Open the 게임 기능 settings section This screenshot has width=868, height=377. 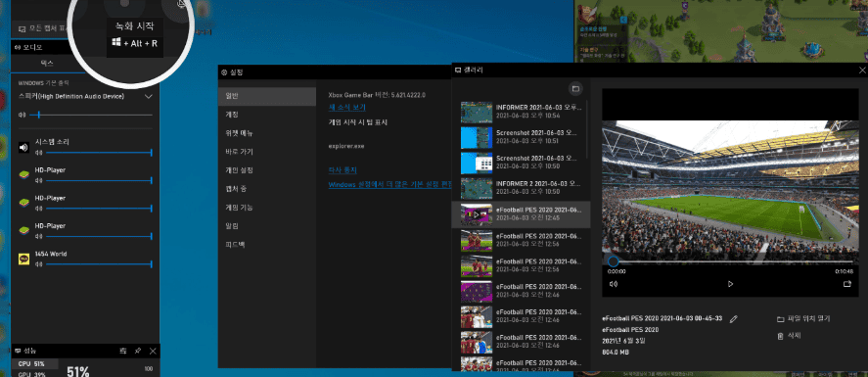coord(267,208)
